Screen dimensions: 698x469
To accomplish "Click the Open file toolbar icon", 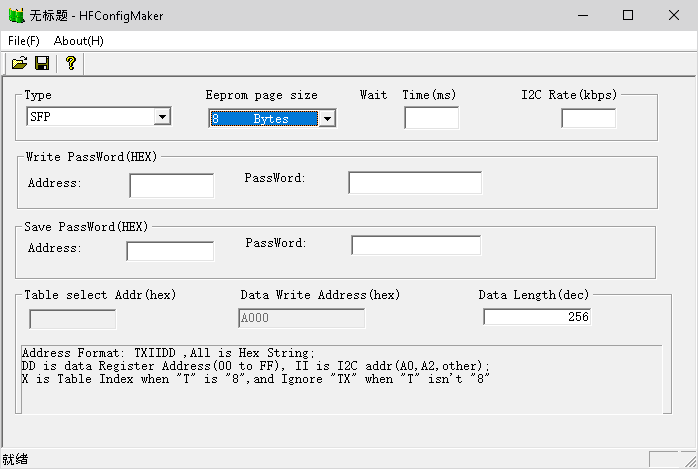I will [19, 63].
